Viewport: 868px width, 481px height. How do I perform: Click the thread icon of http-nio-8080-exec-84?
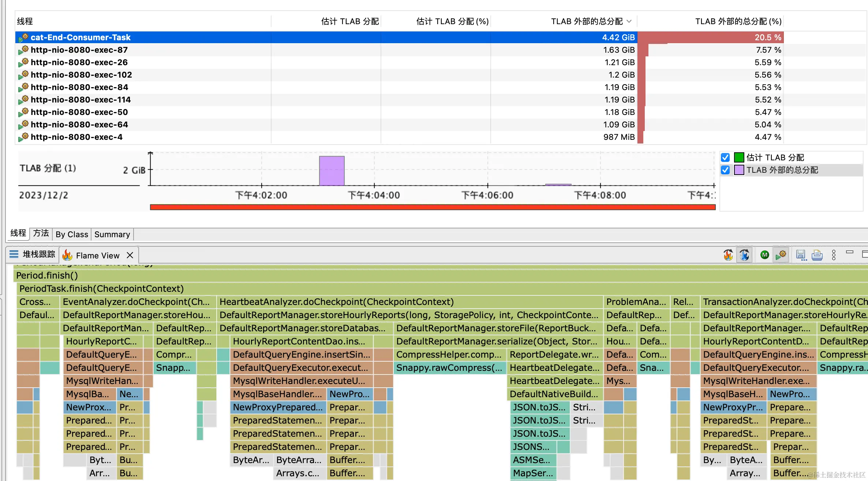pyautogui.click(x=23, y=87)
